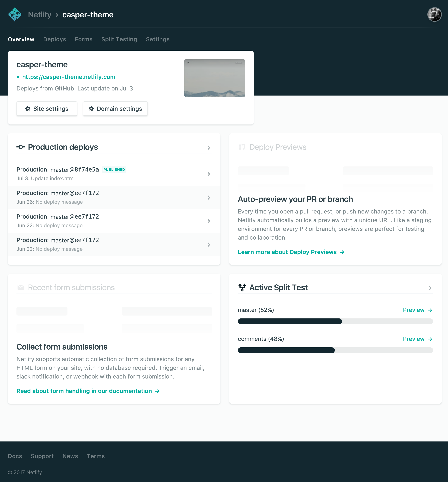Open the Split Testing tab

[x=119, y=39]
